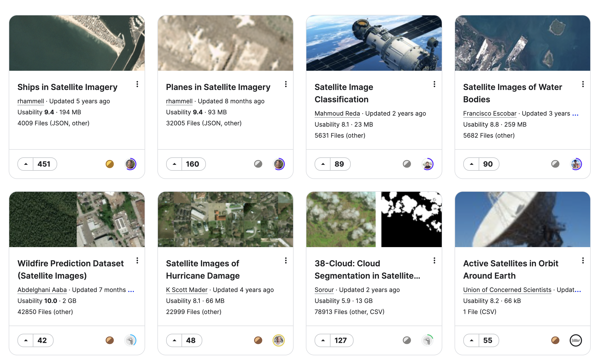The image size is (602, 364).
Task: Open the Mahmoud Reda author link
Action: pos(337,114)
